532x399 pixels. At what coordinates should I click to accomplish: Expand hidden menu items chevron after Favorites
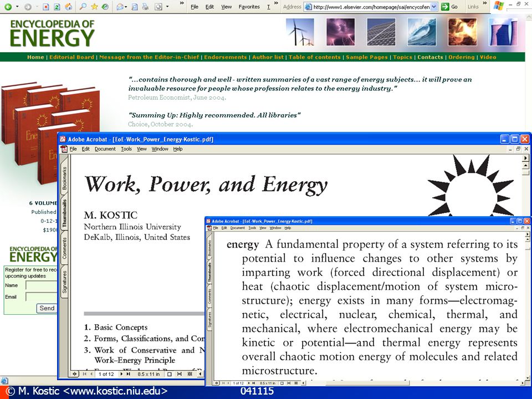point(276,3)
